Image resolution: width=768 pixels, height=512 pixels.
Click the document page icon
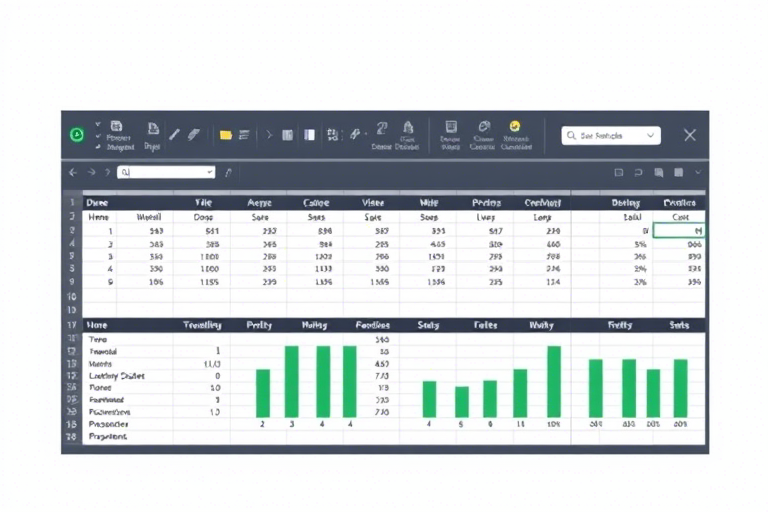pyautogui.click(x=153, y=128)
